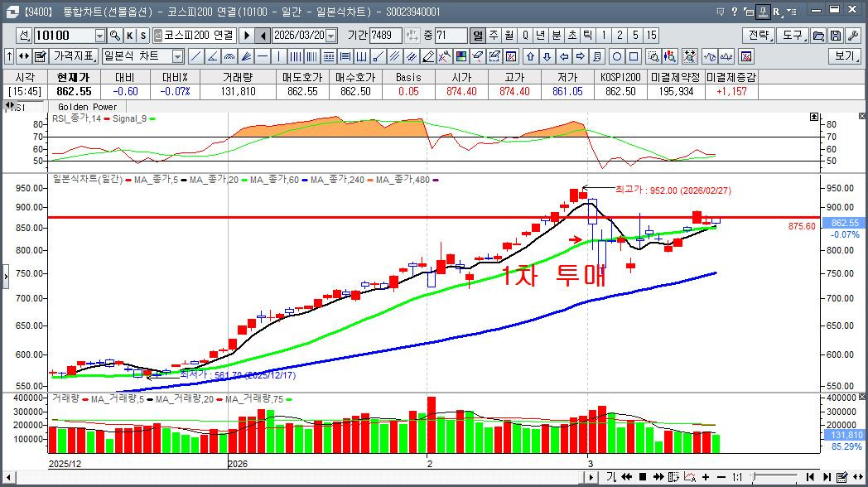
Task: Select the Golden Power tab
Action: point(88,107)
